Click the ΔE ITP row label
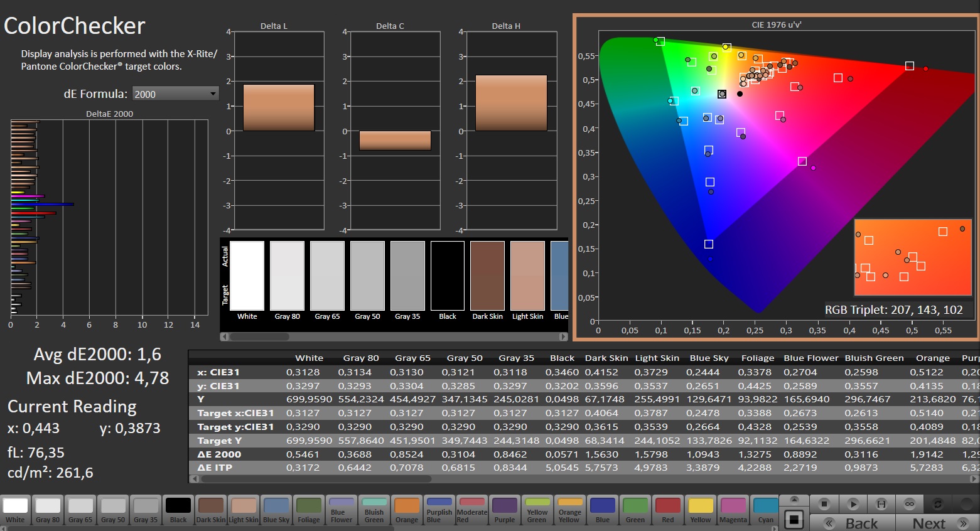The width and height of the screenshot is (980, 531). 215,468
